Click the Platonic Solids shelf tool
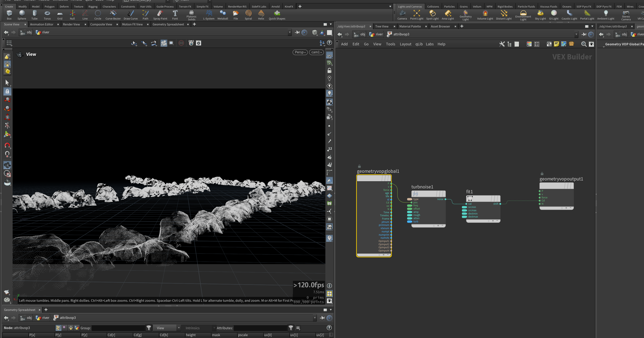This screenshot has width=644, height=338. (x=191, y=15)
